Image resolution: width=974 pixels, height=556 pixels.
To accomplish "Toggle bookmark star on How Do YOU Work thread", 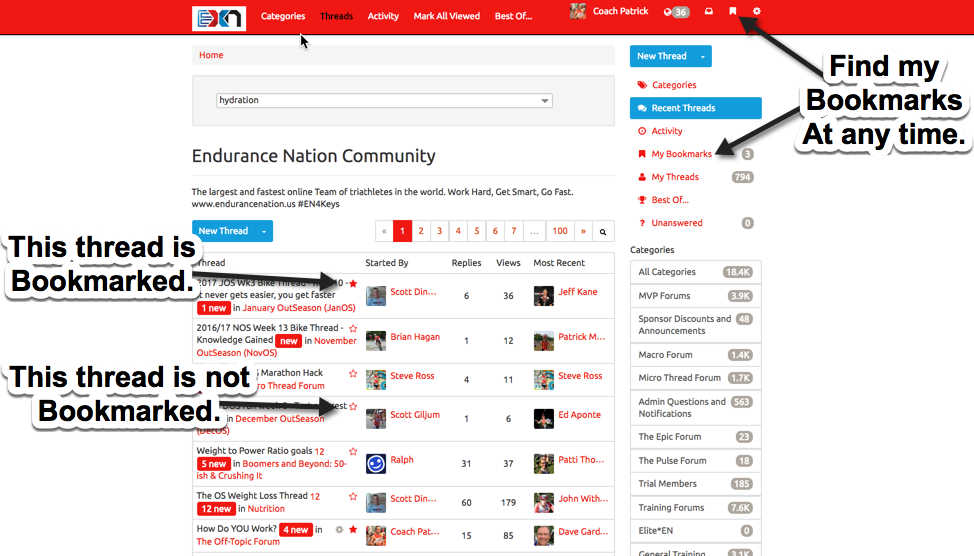I will pos(353,529).
